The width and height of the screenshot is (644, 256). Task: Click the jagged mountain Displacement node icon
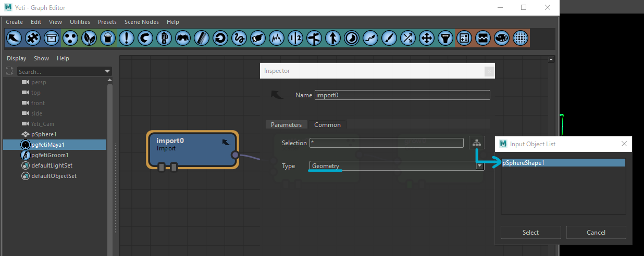277,37
